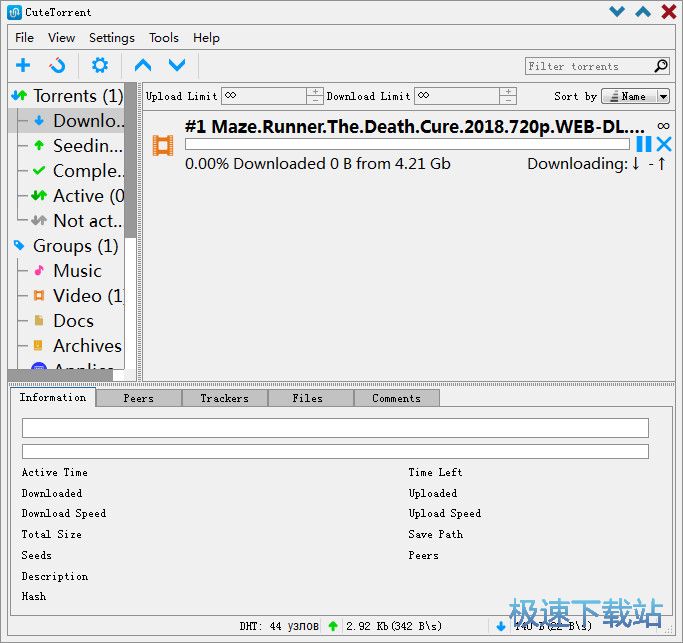The image size is (683, 643).
Task: Click the orange video icon of the torrent
Action: [x=162, y=145]
